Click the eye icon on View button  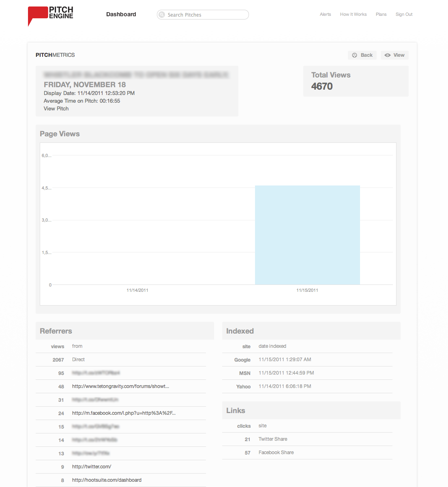click(x=388, y=55)
